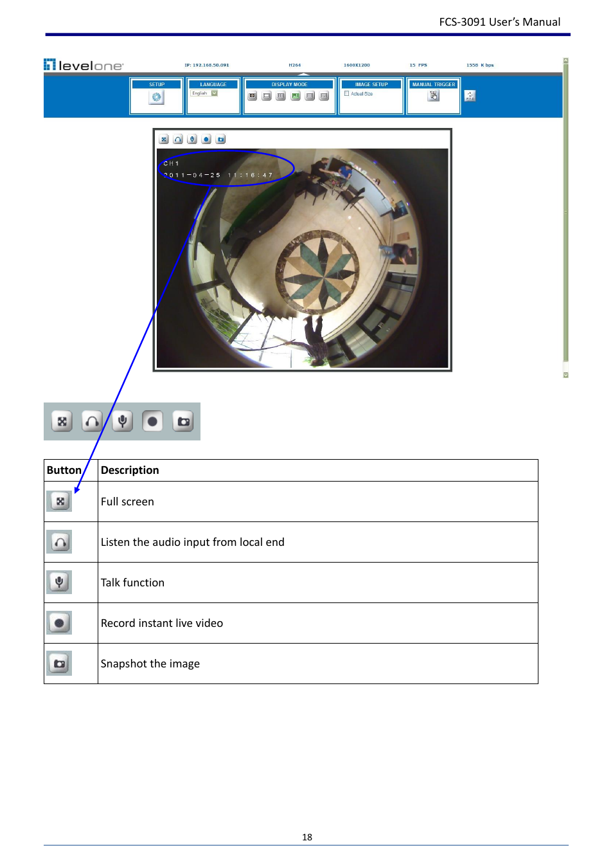Select the first Display Mode layout icon
613x868 pixels.
pyautogui.click(x=252, y=96)
